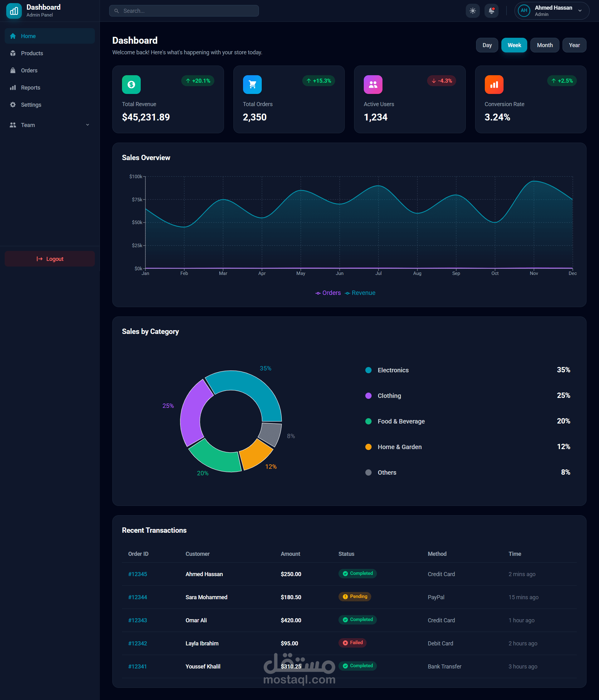The image size is (599, 700).
Task: Open order #12345 details link
Action: [137, 574]
